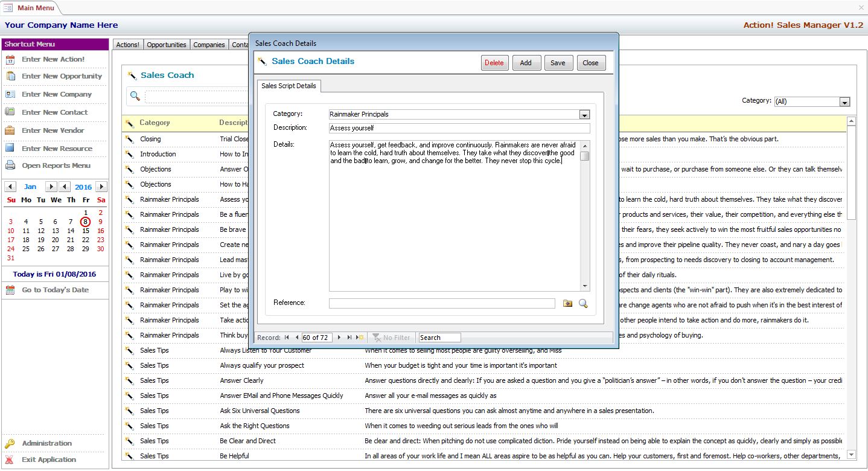Image resolution: width=868 pixels, height=471 pixels.
Task: Switch to the Opportunities tab
Action: point(167,45)
